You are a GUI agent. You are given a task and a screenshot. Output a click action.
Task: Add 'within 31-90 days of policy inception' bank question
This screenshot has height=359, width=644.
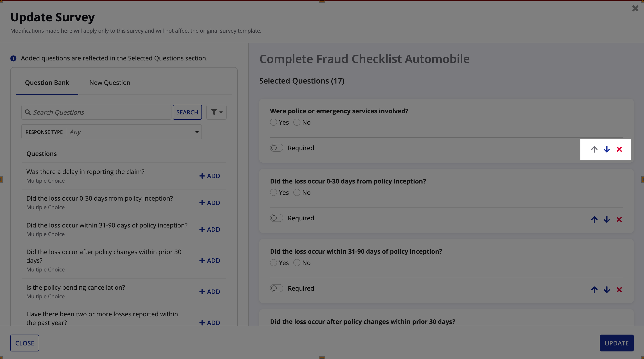tap(209, 229)
